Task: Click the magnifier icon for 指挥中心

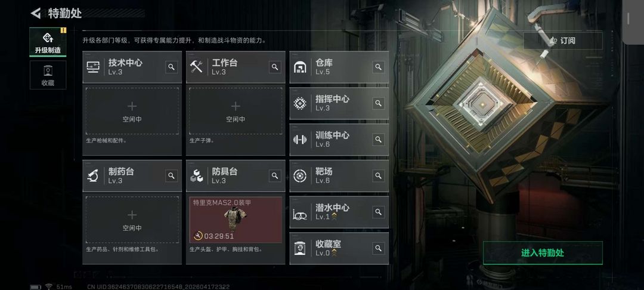Action: click(x=378, y=103)
